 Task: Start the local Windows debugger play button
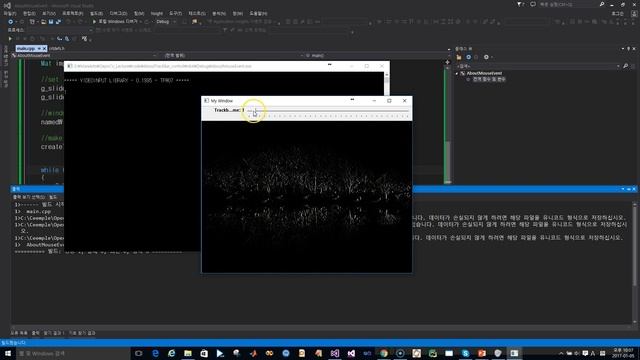click(94, 22)
